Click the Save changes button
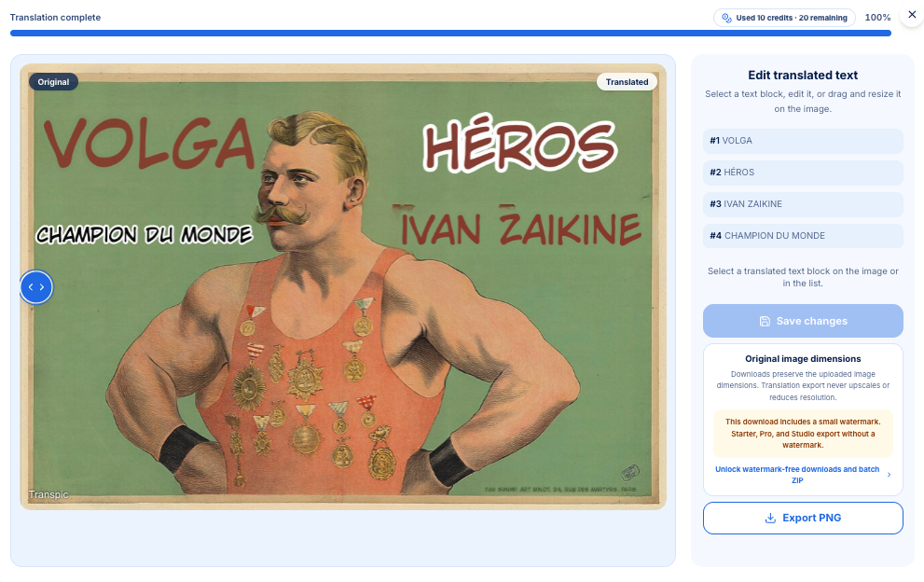924x582 pixels. pyautogui.click(x=803, y=321)
